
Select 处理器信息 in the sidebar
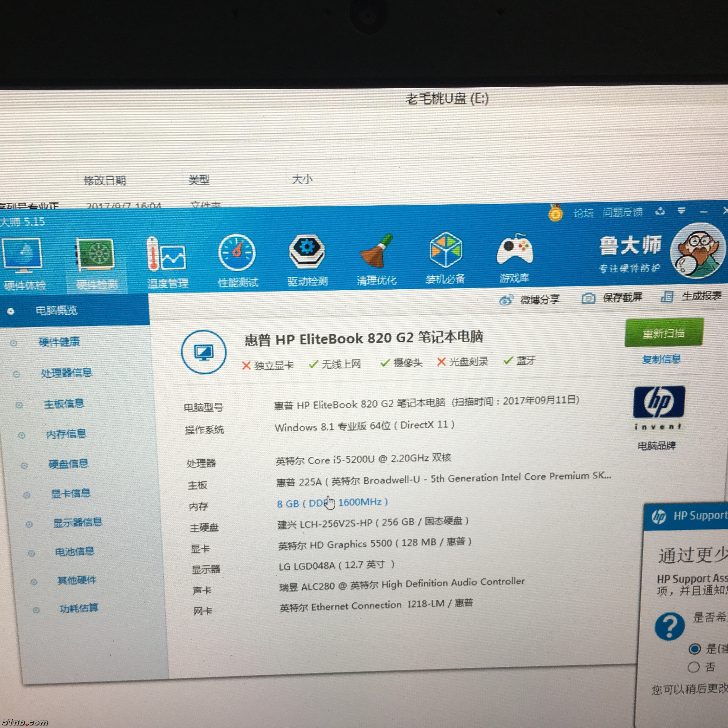coord(66,373)
